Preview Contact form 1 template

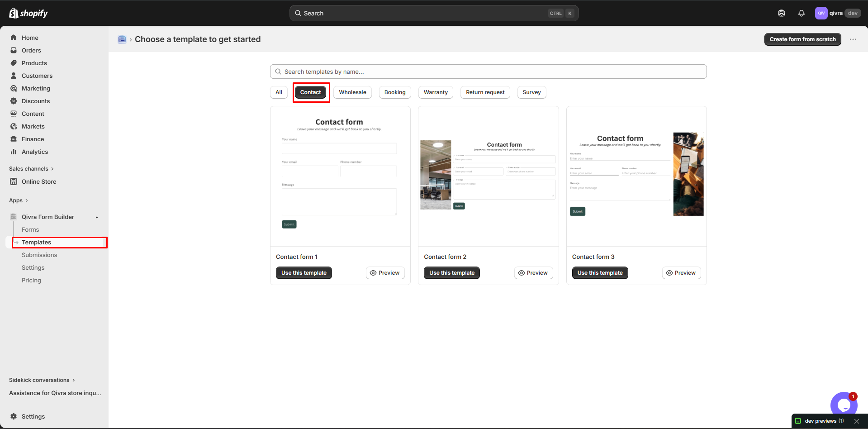click(x=385, y=273)
